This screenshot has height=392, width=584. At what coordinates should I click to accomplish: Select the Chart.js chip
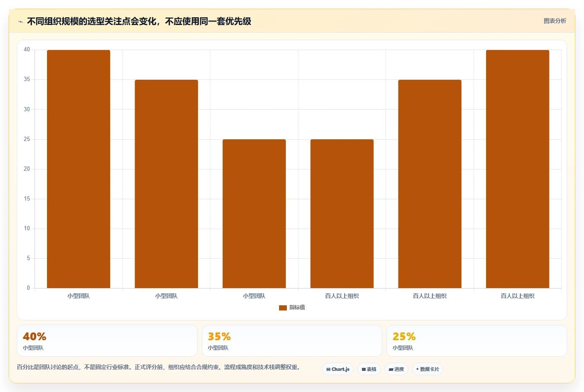click(x=338, y=369)
